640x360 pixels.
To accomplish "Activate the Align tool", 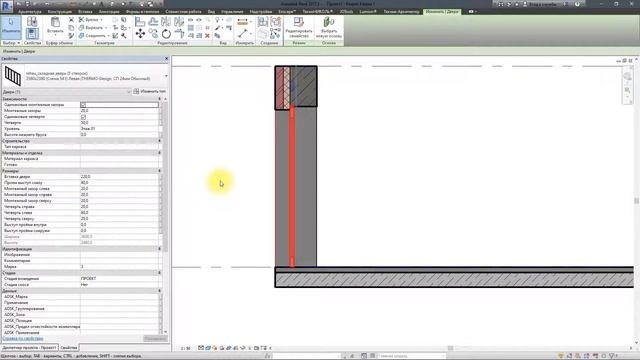I will tap(140, 22).
